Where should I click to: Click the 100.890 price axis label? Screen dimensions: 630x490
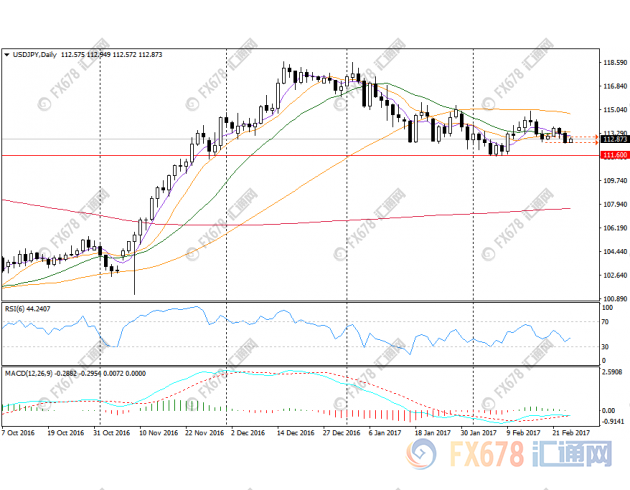pos(613,299)
